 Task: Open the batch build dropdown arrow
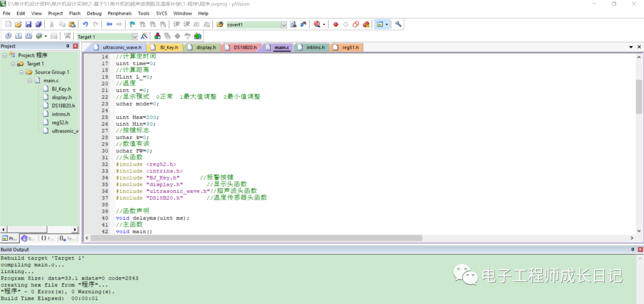[45, 36]
